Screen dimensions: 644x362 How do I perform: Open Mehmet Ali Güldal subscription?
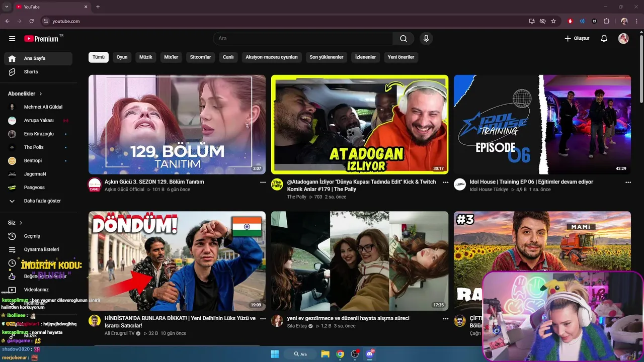point(38,107)
